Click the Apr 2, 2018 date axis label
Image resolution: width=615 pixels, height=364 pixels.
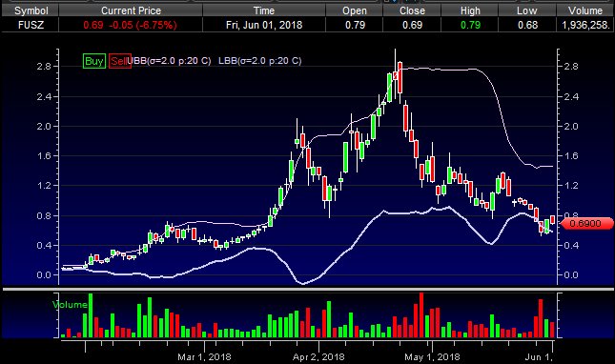[x=318, y=357]
